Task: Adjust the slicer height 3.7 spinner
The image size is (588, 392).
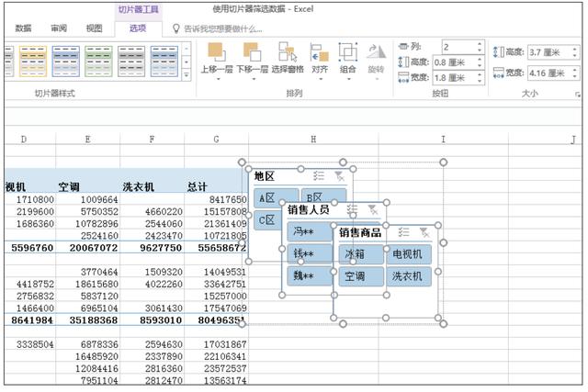Action: (x=575, y=52)
